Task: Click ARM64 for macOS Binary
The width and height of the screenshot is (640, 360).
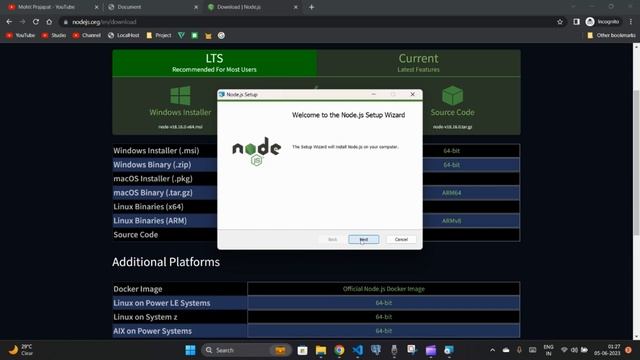Action: pos(451,193)
